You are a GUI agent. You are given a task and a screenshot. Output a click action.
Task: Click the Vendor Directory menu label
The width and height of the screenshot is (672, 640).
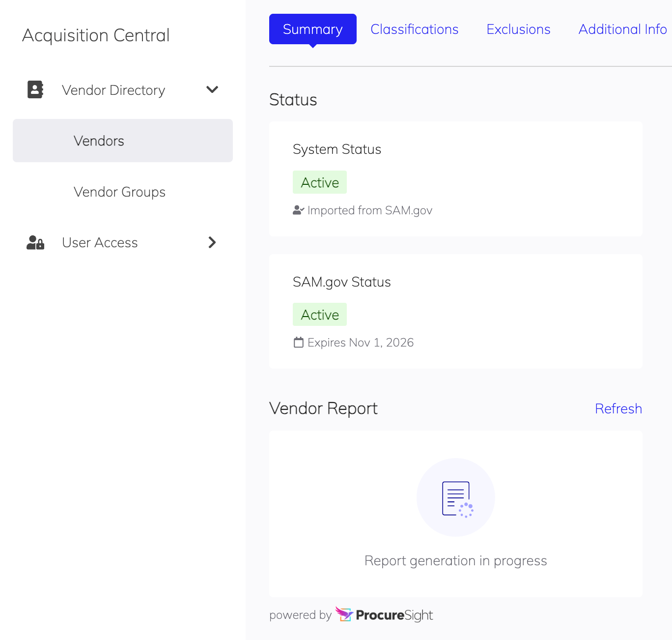[113, 90]
